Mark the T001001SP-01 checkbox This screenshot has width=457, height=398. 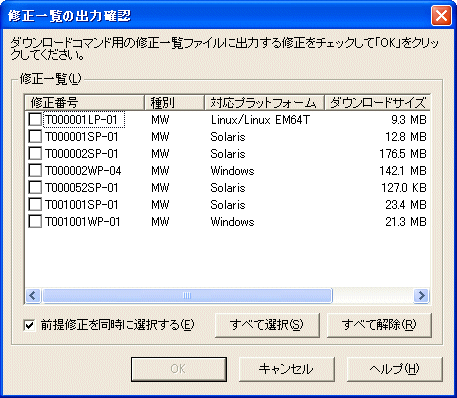pos(35,204)
